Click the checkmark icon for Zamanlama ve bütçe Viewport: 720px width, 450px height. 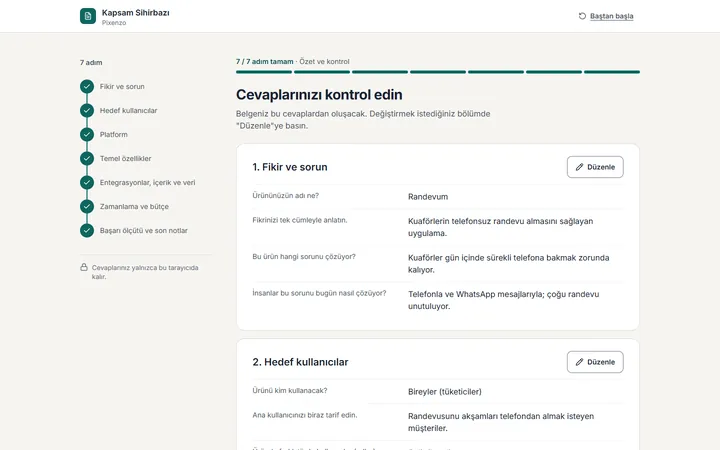click(x=87, y=207)
